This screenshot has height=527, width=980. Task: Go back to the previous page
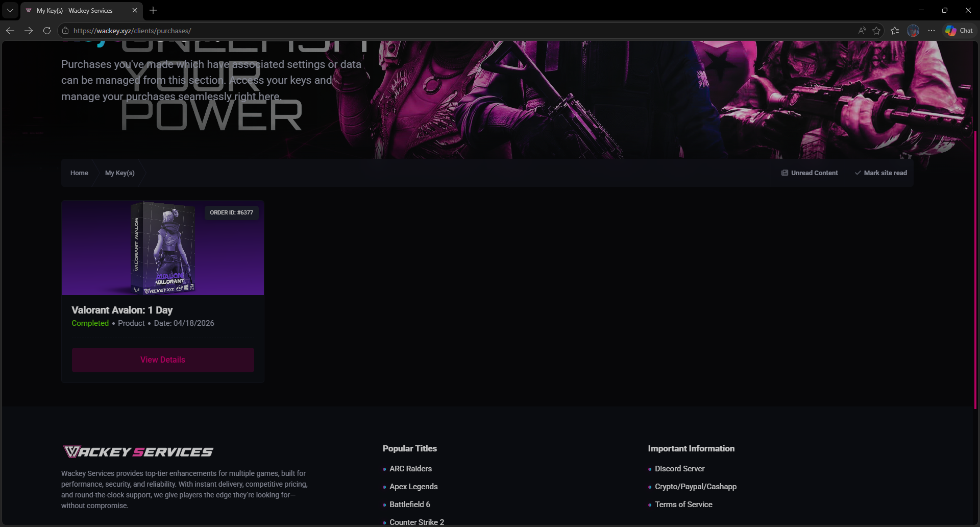tap(10, 31)
